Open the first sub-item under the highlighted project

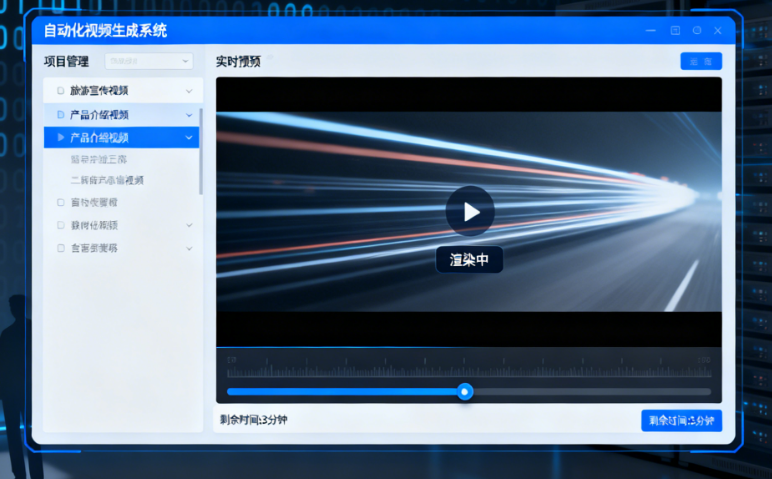coord(99,160)
